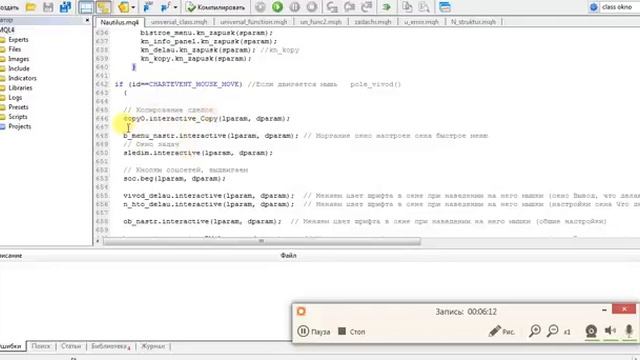Switch to the un_func2.mqh tab
This screenshot has height=360, width=640.
coord(321,22)
